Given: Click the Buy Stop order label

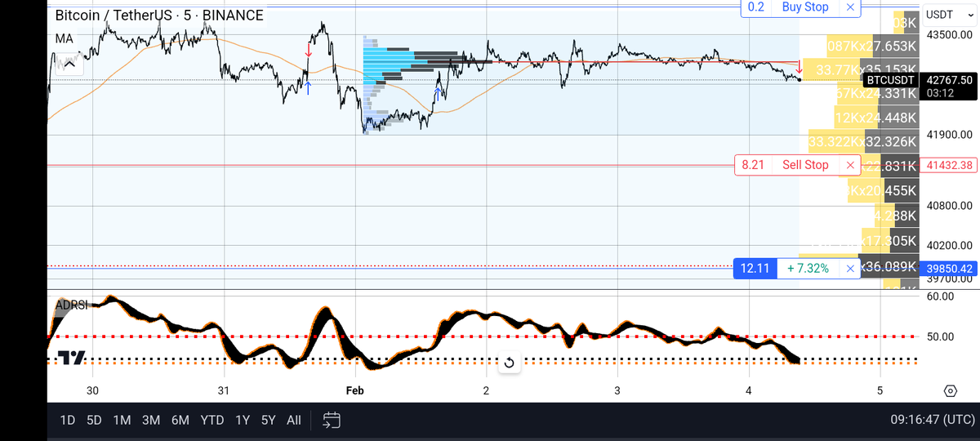Looking at the screenshot, I should 805,7.
